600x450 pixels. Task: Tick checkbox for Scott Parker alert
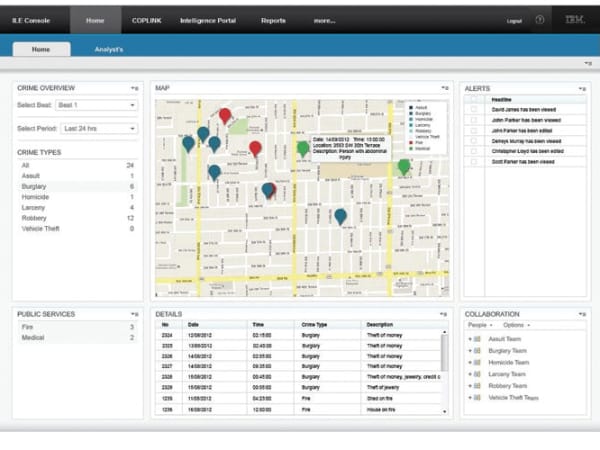click(473, 160)
